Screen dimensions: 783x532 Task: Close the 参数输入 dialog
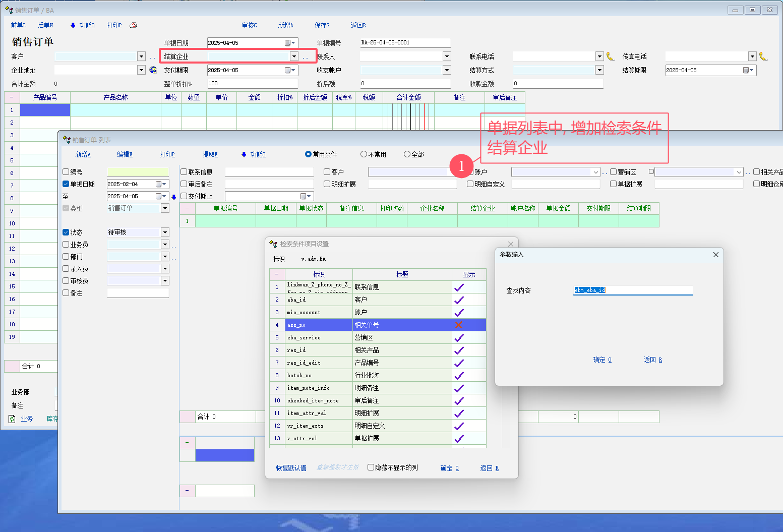pos(715,255)
